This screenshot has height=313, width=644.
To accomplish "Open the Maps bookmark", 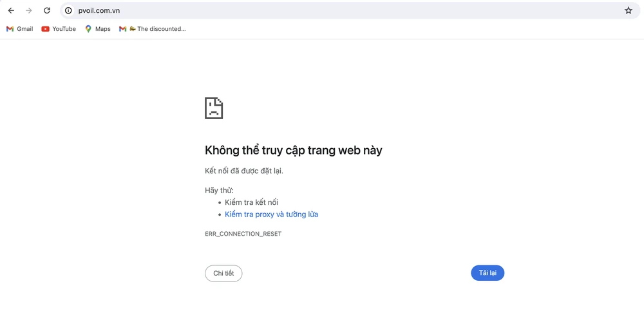I will click(98, 29).
